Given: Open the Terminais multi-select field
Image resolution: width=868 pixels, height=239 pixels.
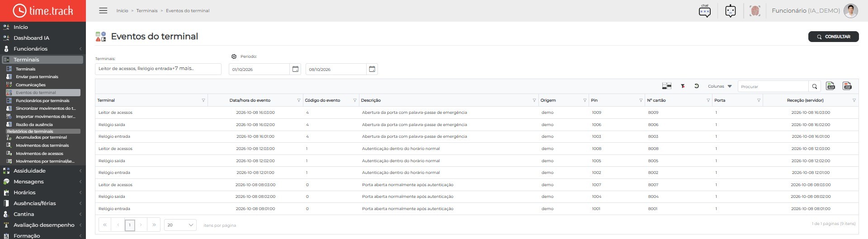Looking at the screenshot, I should click(x=158, y=69).
